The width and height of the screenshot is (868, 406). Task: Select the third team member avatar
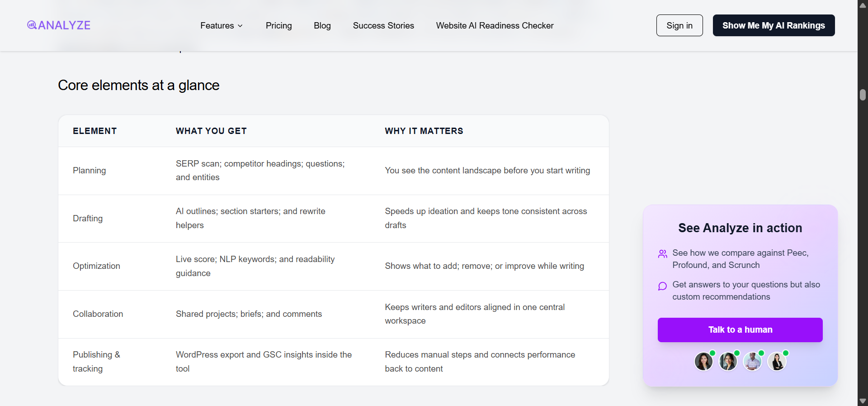753,361
